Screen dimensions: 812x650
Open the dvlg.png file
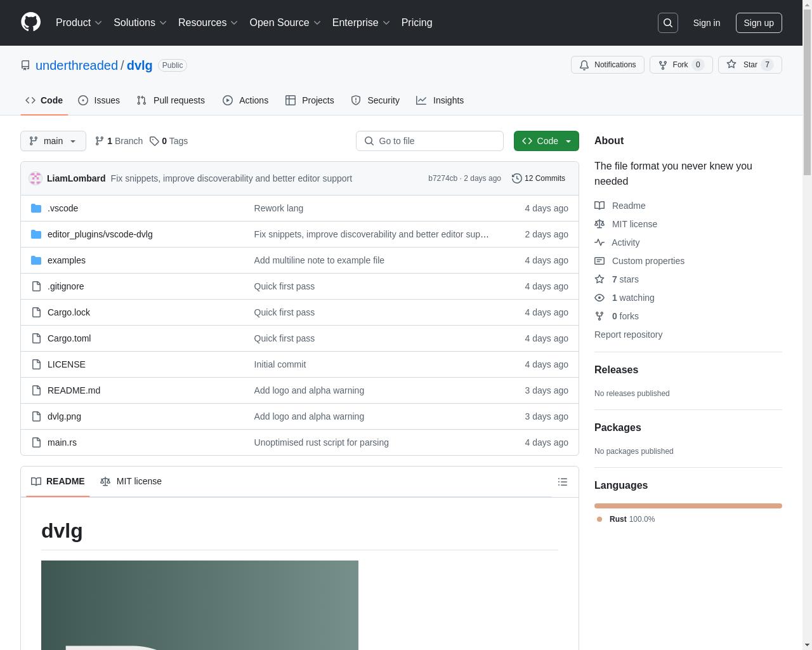[x=64, y=416]
